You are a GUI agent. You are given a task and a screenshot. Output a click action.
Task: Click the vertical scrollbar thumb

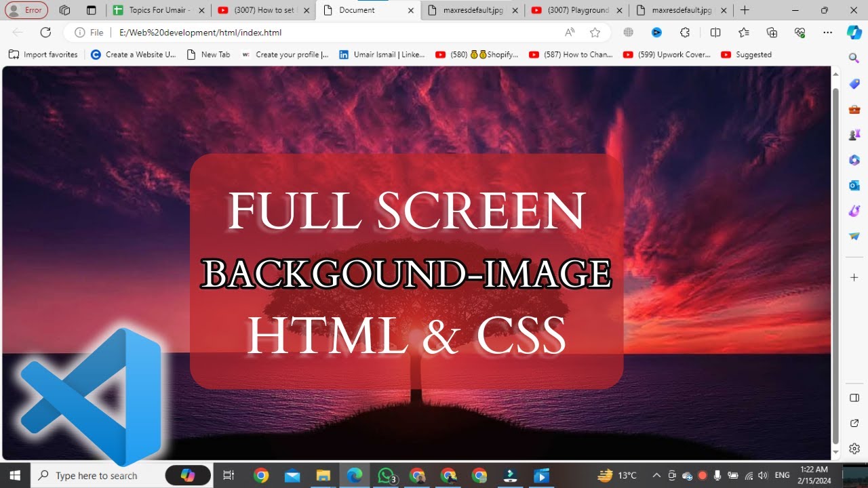coord(835,264)
